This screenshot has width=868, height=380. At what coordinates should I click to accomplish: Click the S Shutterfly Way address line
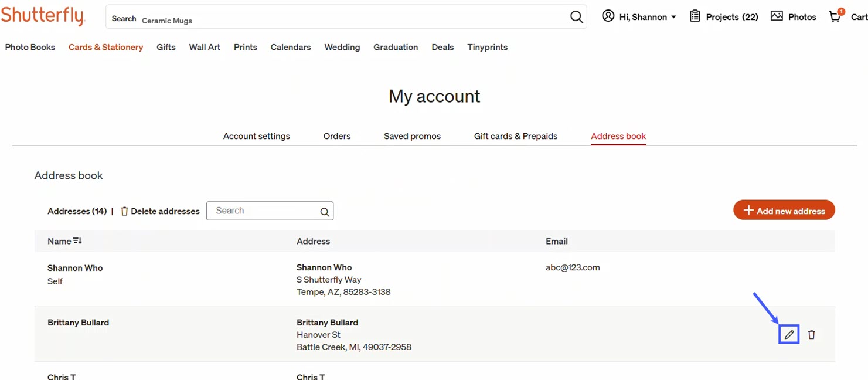329,280
